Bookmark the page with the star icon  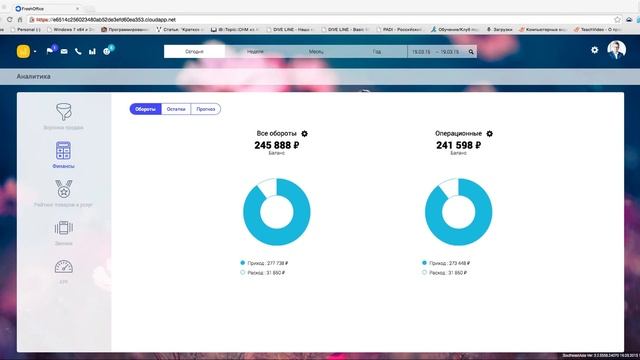pyautogui.click(x=617, y=20)
